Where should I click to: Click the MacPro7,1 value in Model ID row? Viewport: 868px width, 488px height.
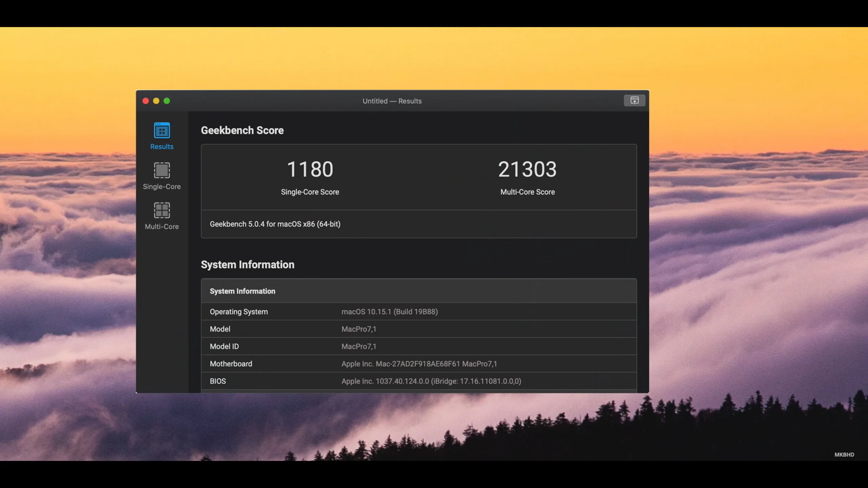pos(359,347)
